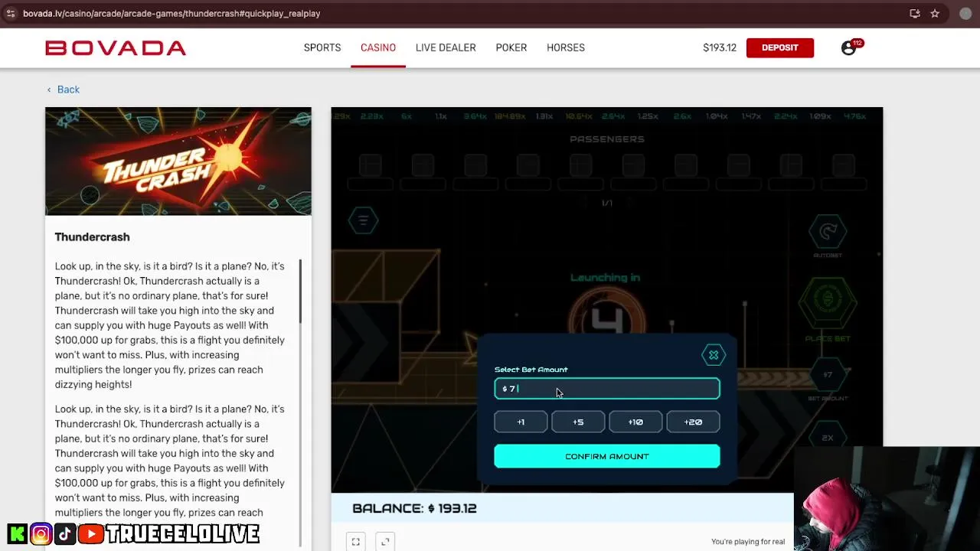
Task: Confirm the bet amount
Action: 607,456
